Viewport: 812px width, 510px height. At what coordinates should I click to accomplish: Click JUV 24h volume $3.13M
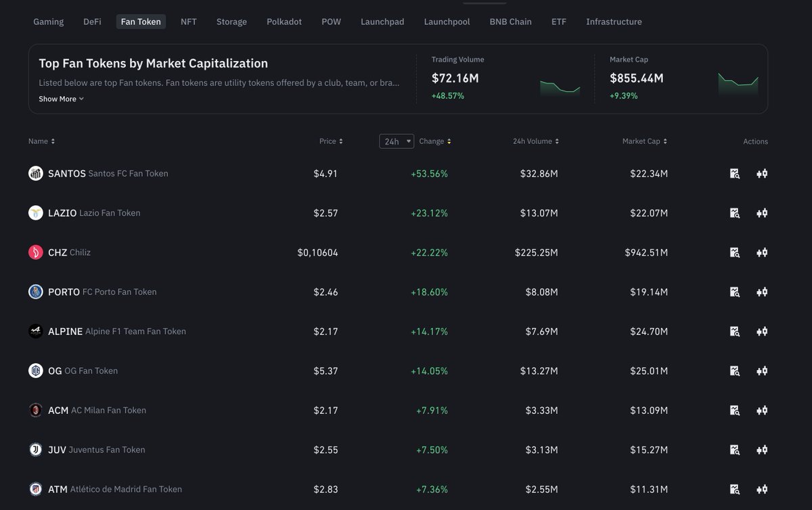coord(541,450)
